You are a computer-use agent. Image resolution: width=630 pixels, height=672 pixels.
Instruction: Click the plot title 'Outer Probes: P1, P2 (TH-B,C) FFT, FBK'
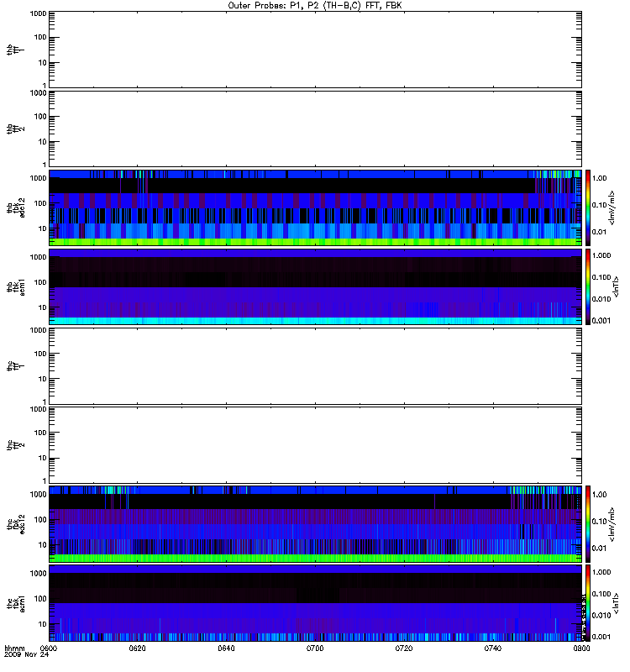[315, 6]
